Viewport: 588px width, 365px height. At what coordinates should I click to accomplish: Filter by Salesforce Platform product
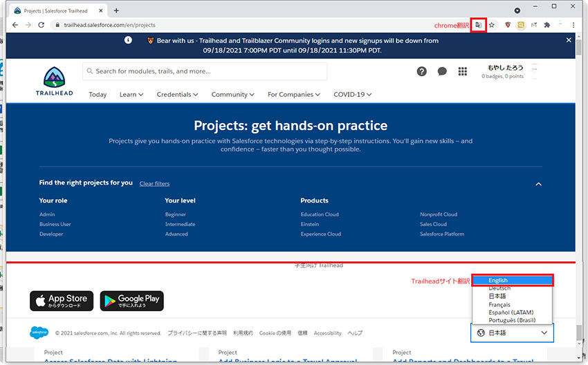pyautogui.click(x=442, y=234)
